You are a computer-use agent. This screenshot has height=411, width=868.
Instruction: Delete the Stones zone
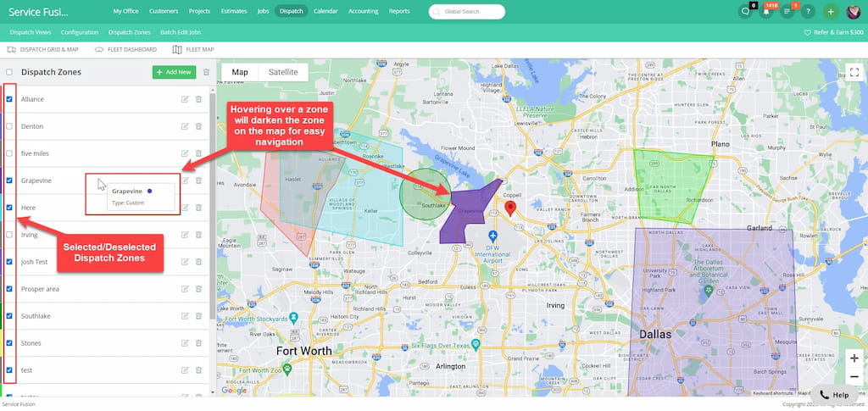198,343
